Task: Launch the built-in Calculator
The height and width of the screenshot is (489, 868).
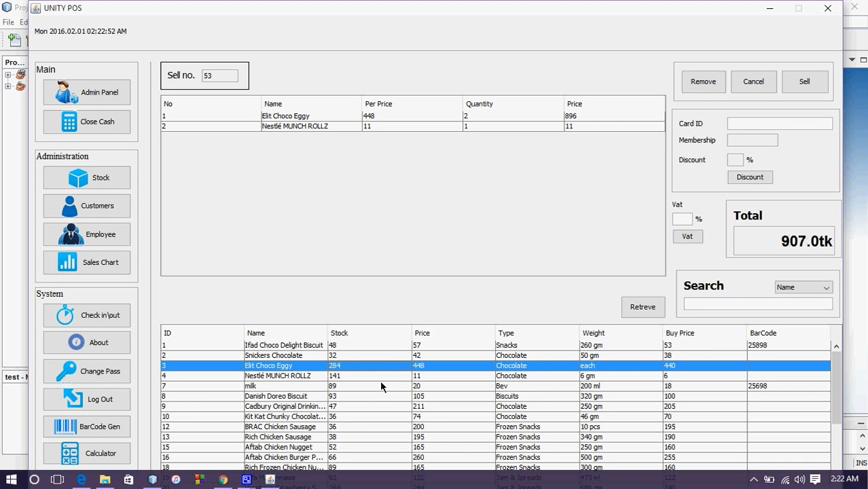Action: click(86, 453)
